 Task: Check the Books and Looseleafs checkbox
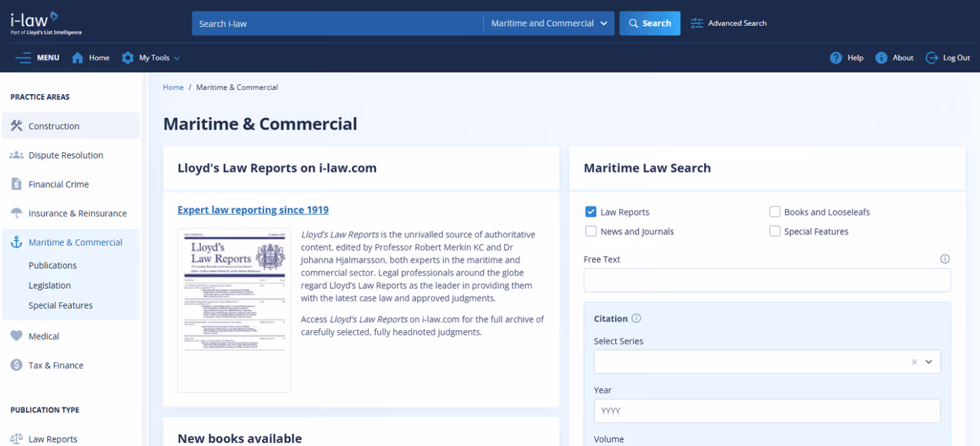[775, 212]
